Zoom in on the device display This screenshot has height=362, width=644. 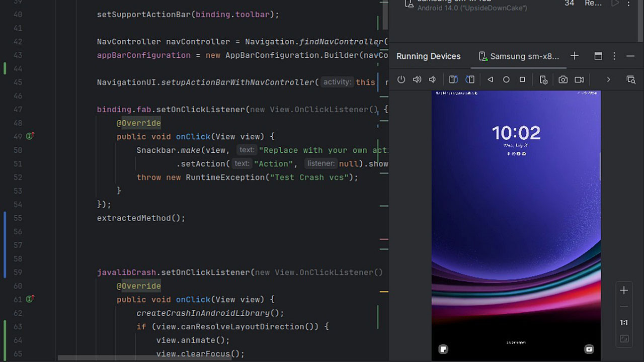(x=624, y=290)
